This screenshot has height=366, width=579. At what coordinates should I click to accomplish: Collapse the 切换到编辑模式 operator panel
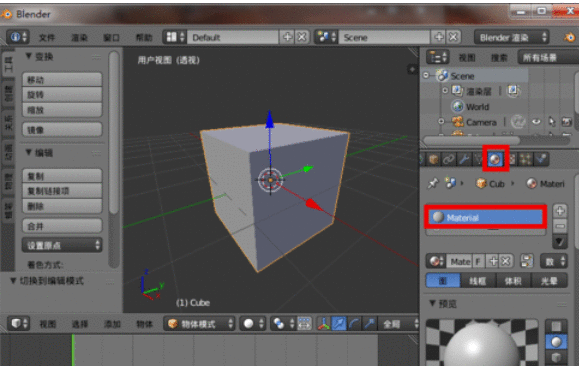click(13, 281)
